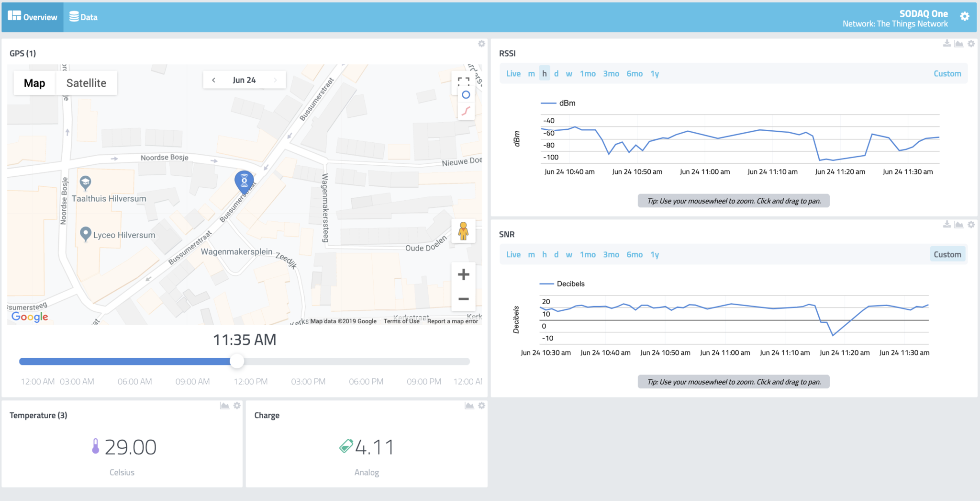Select hour range in RSSI chart
Image resolution: width=980 pixels, height=501 pixels.
click(x=544, y=73)
